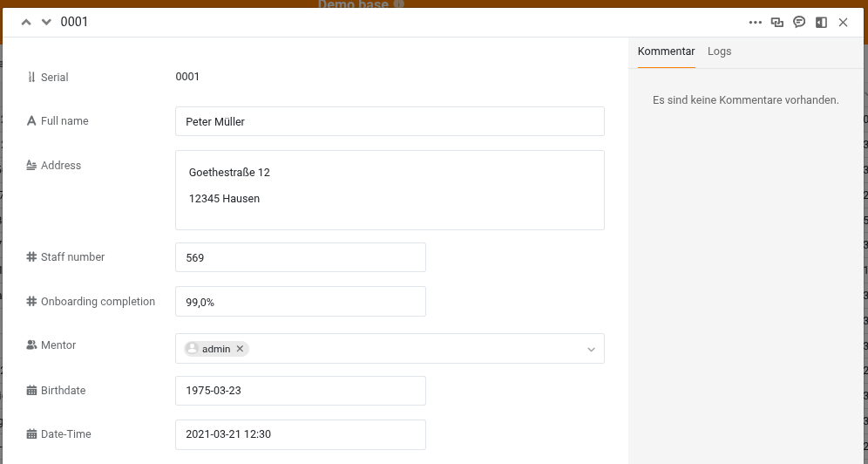Image resolution: width=868 pixels, height=464 pixels.
Task: Click the 0001 row title in header
Action: 74,23
